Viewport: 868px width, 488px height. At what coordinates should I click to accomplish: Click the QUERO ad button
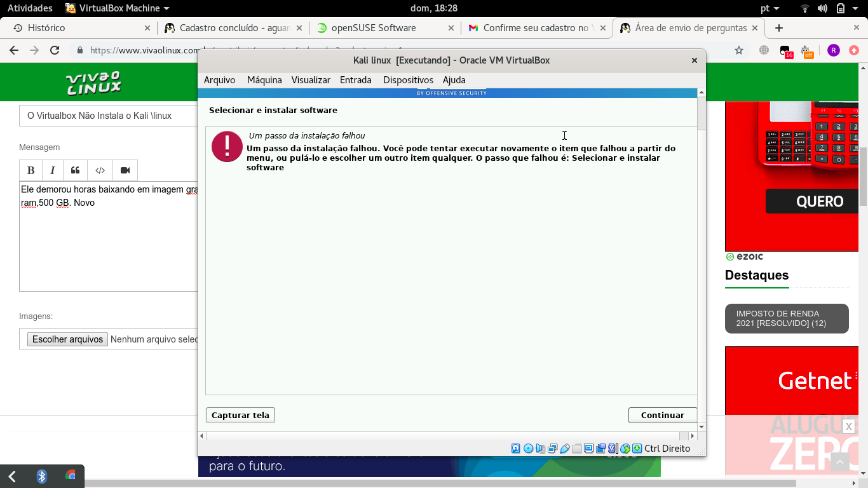812,201
